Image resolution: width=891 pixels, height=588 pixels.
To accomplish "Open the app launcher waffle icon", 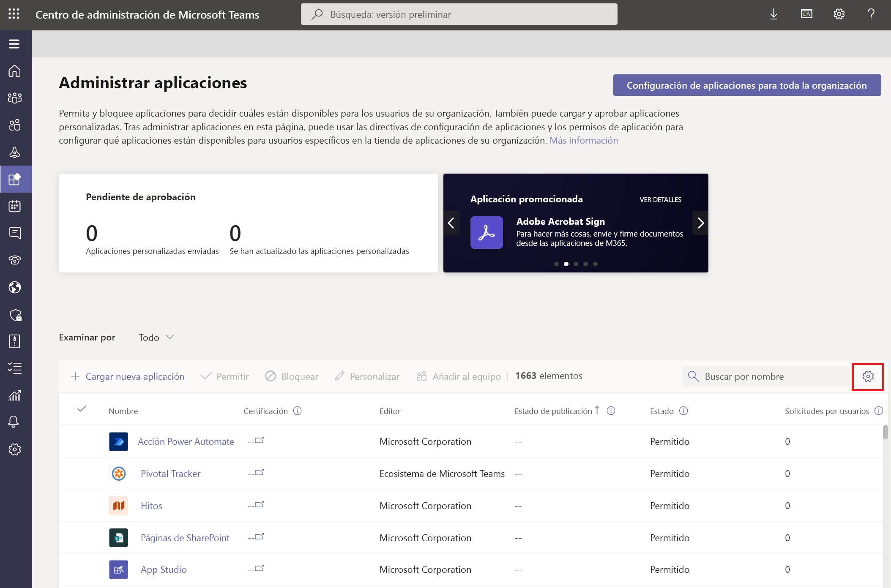I will point(14,14).
